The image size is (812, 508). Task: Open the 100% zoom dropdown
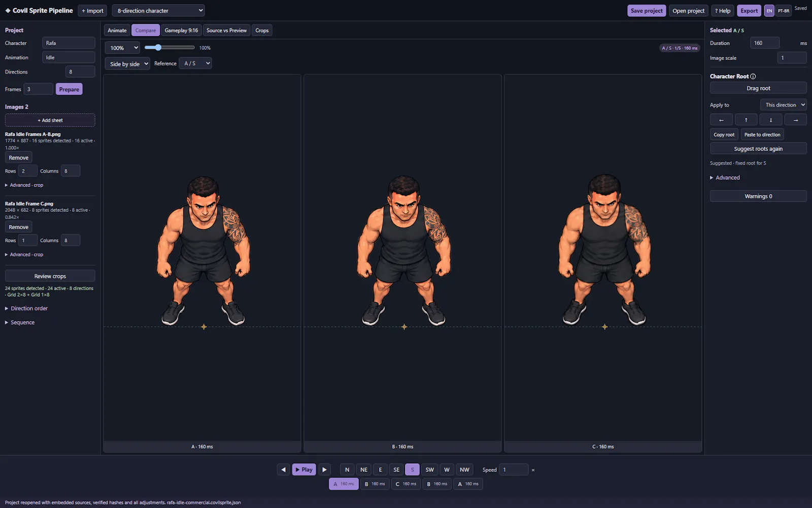coord(122,48)
